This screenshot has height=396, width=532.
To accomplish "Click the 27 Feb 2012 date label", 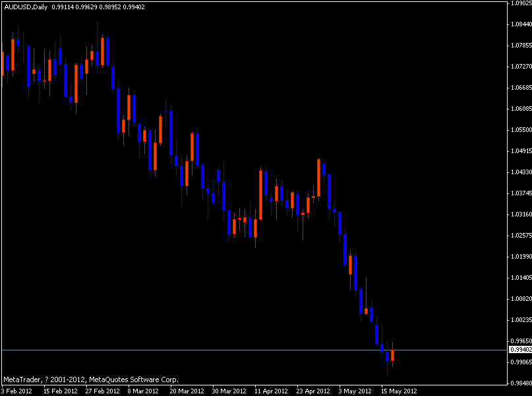I will point(102,391).
